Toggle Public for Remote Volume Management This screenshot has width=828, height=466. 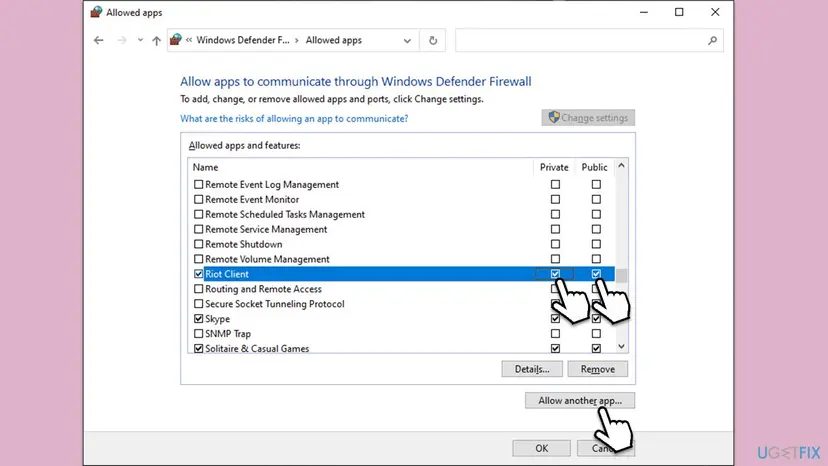pyautogui.click(x=596, y=259)
